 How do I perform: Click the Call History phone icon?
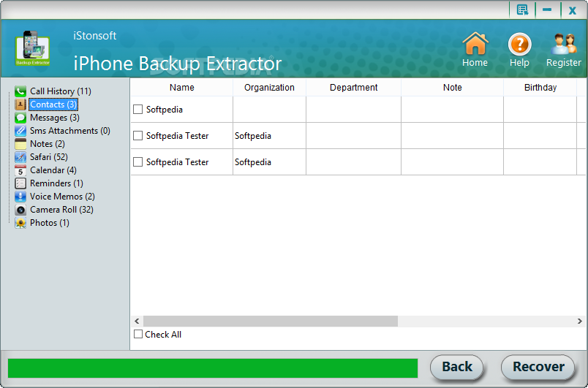[x=20, y=91]
